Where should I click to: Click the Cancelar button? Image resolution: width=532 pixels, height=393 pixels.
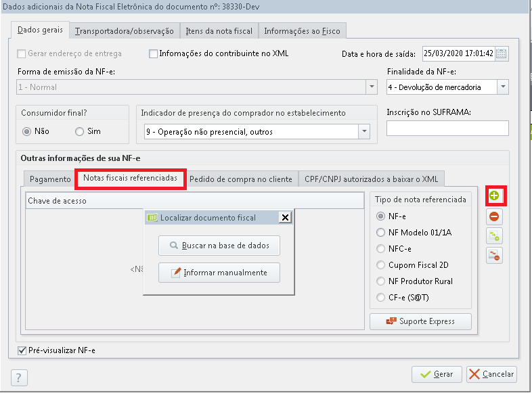point(491,374)
